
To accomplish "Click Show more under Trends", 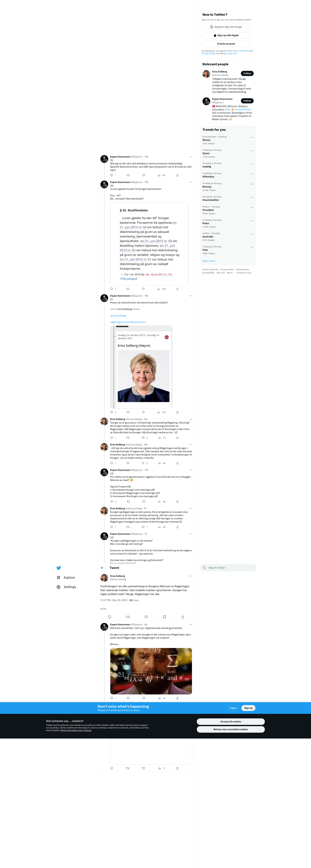I will (209, 261).
